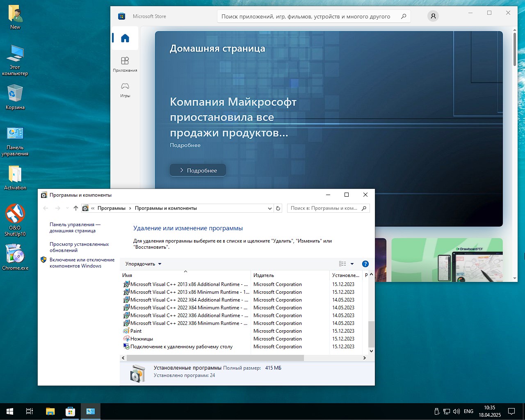
Task: Open the volume control in system tray
Action: coord(456,411)
